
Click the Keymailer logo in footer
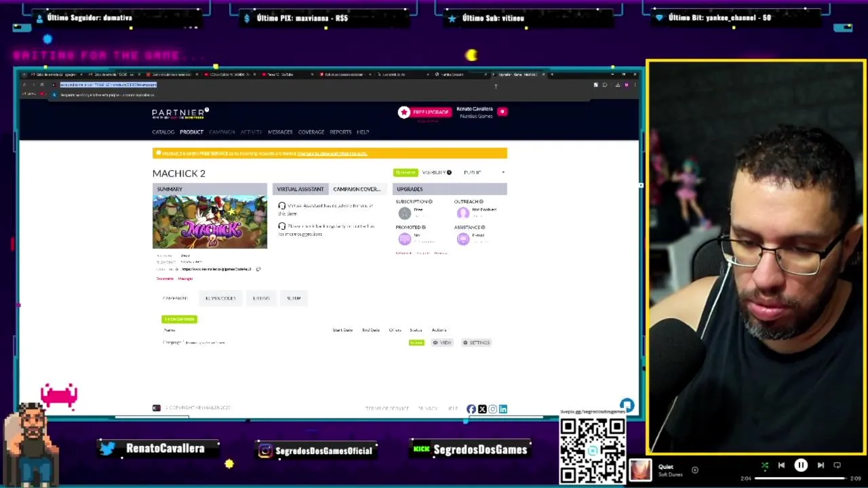[157, 407]
